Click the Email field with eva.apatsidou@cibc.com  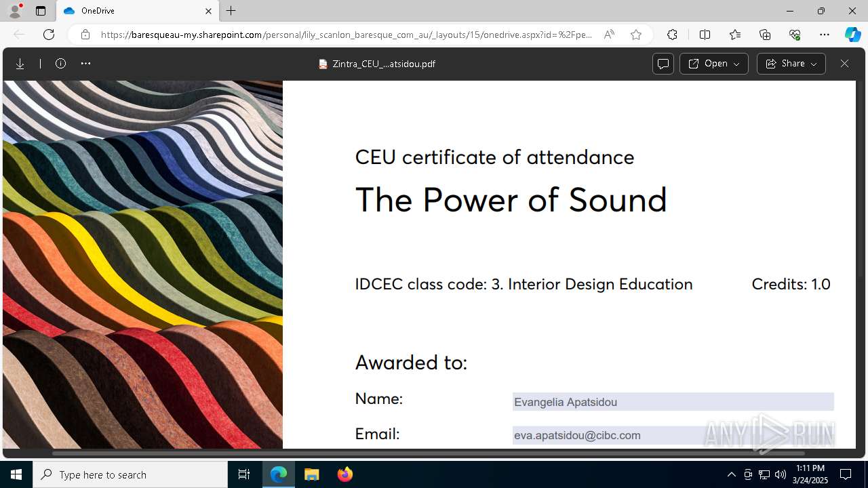coord(673,435)
